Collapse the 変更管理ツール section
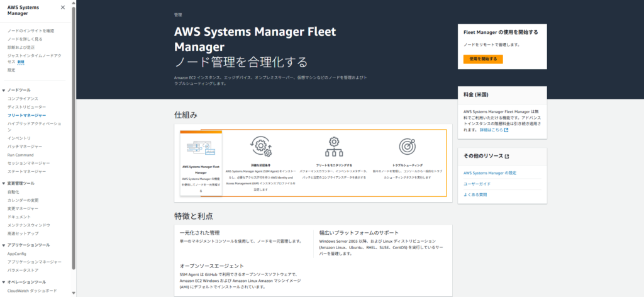Viewport: 644px width, 297px height. [3, 184]
